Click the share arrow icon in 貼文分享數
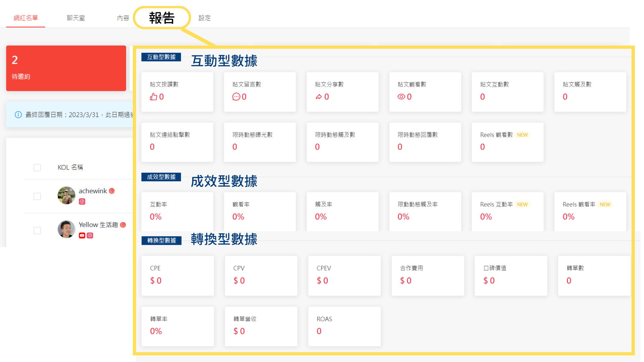The width and height of the screenshot is (644, 362). tap(319, 97)
